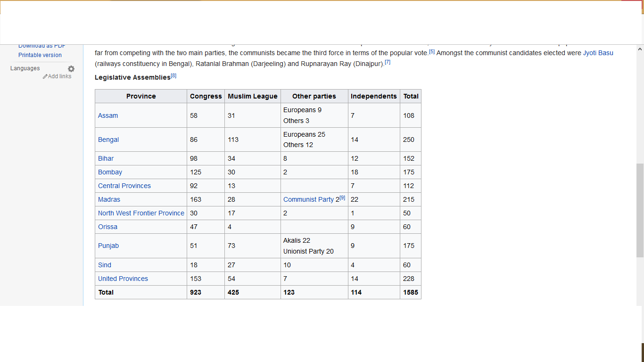This screenshot has width=644, height=362.
Task: Open the Central Provinces link
Action: [x=124, y=186]
